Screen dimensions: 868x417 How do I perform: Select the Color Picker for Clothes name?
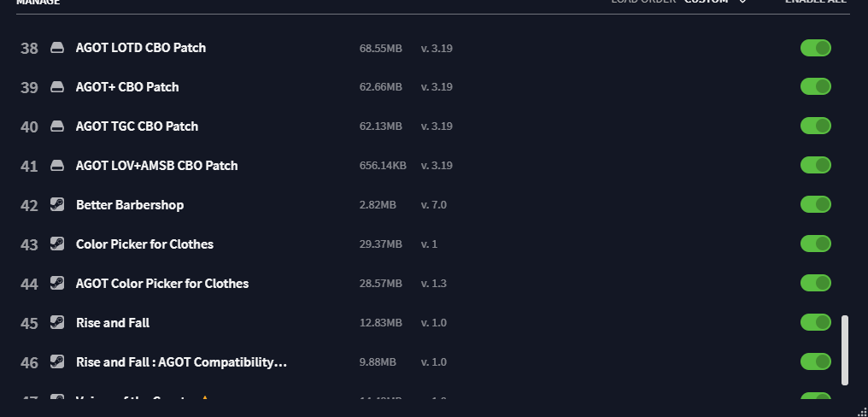click(x=144, y=244)
